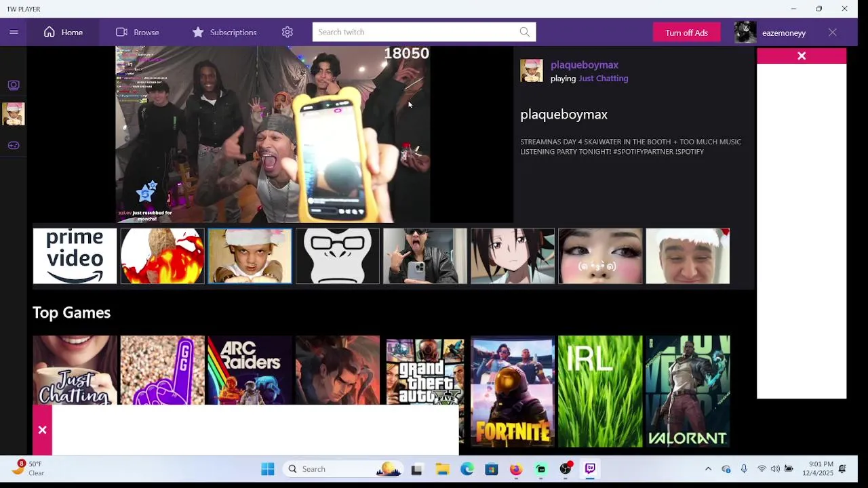Viewport: 868px width, 488px height.
Task: Open the ARC Raiders game tile
Action: 250,370
